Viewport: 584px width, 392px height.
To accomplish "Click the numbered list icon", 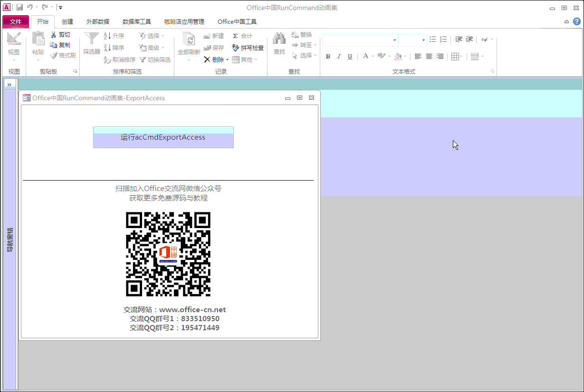I will click(x=443, y=40).
